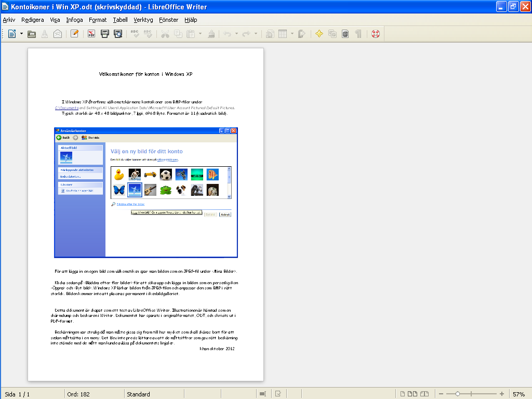The width and height of the screenshot is (532, 399).
Task: Click the document modified status icon
Action: click(278, 394)
